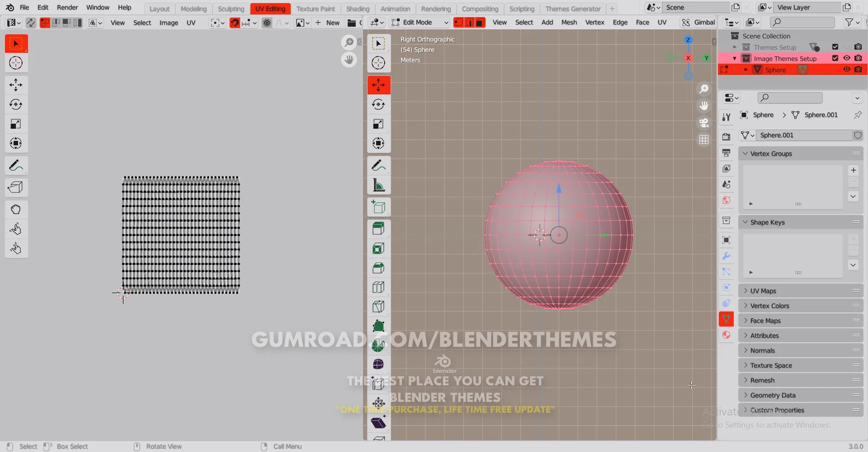The image size is (868, 452).
Task: Activate the Scale tool in UV editor
Action: (16, 124)
